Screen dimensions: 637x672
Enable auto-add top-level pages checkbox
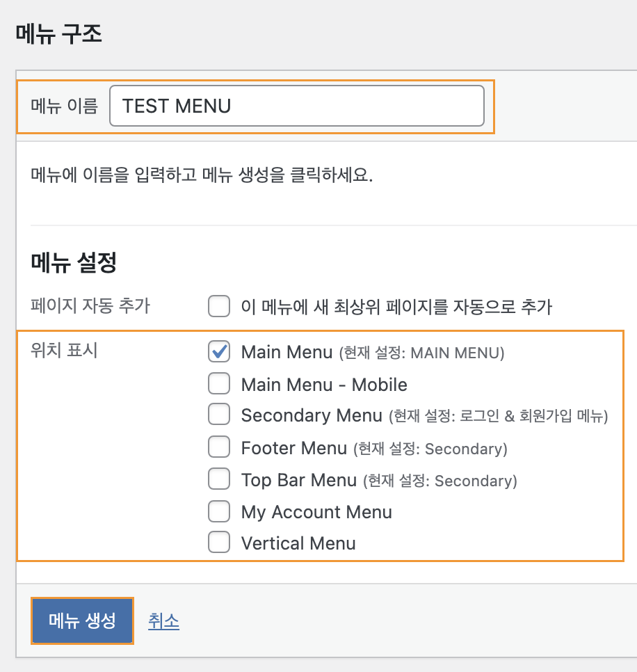pyautogui.click(x=219, y=306)
